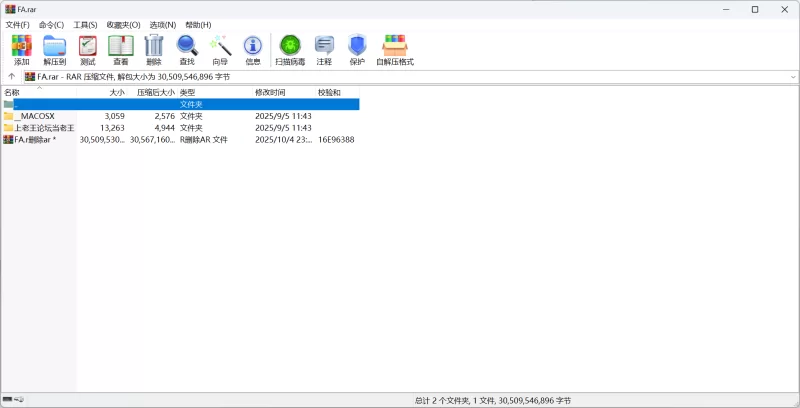Start 扫描病毒 (Virus Scan) tool

(291, 50)
